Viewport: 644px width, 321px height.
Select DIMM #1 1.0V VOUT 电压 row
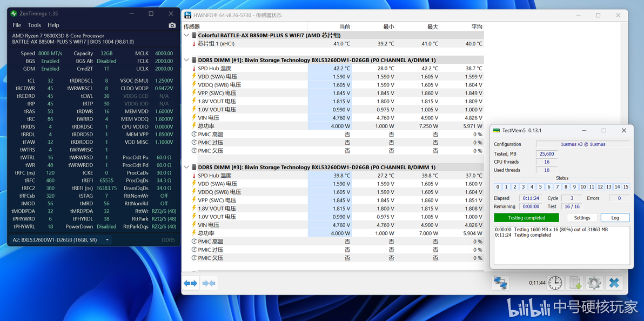tap(333, 109)
